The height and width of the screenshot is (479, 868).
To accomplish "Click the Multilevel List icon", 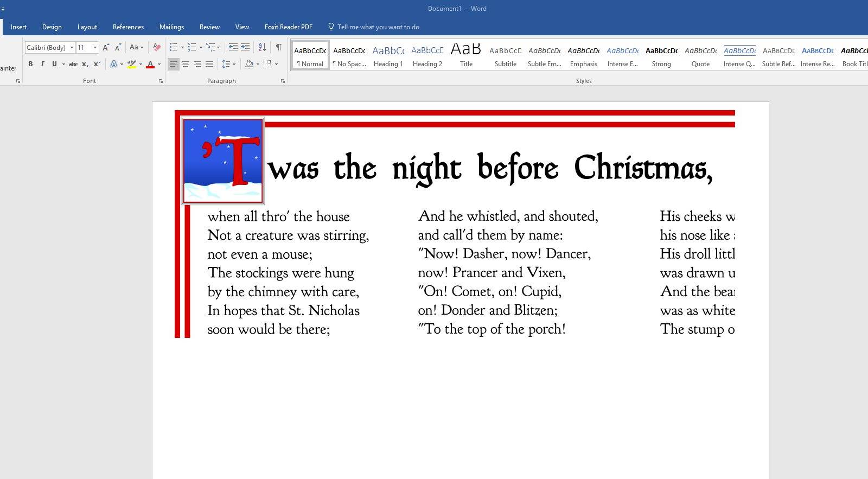I will coord(210,47).
